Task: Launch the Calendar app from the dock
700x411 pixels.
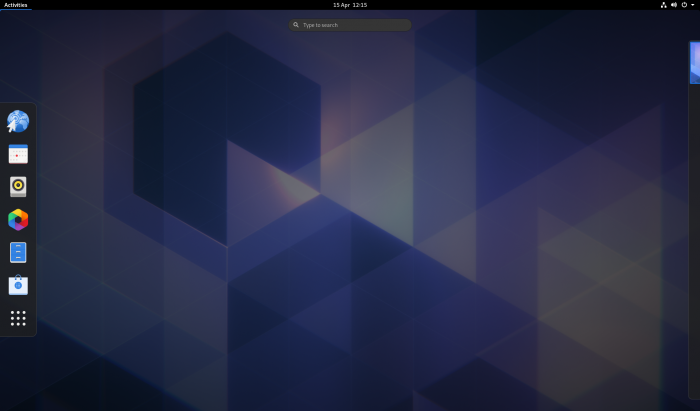Action: (x=18, y=154)
